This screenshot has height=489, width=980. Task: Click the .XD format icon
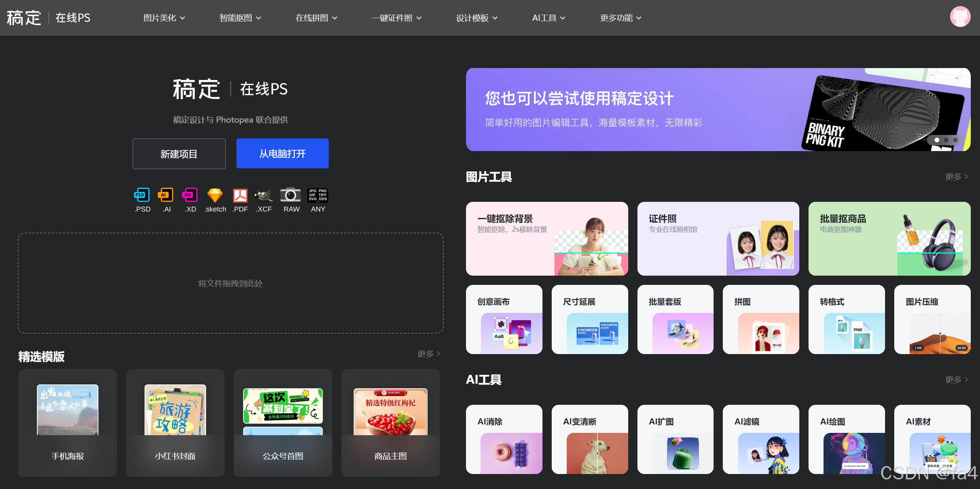[190, 195]
